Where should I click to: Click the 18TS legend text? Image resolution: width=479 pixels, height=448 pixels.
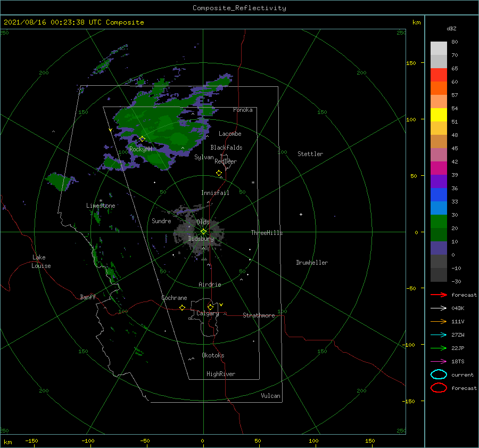[x=458, y=362]
